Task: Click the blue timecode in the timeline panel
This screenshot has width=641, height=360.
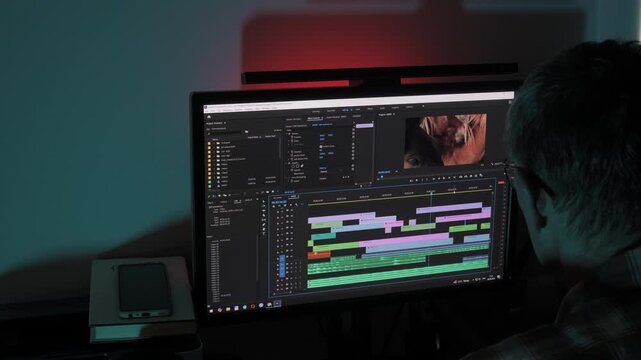Action: [x=279, y=202]
